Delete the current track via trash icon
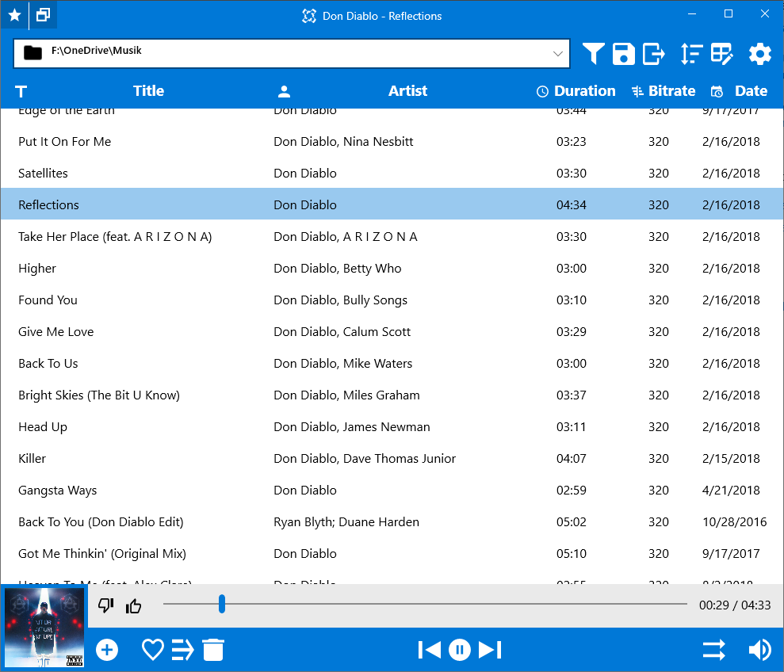This screenshot has width=784, height=672. [214, 650]
